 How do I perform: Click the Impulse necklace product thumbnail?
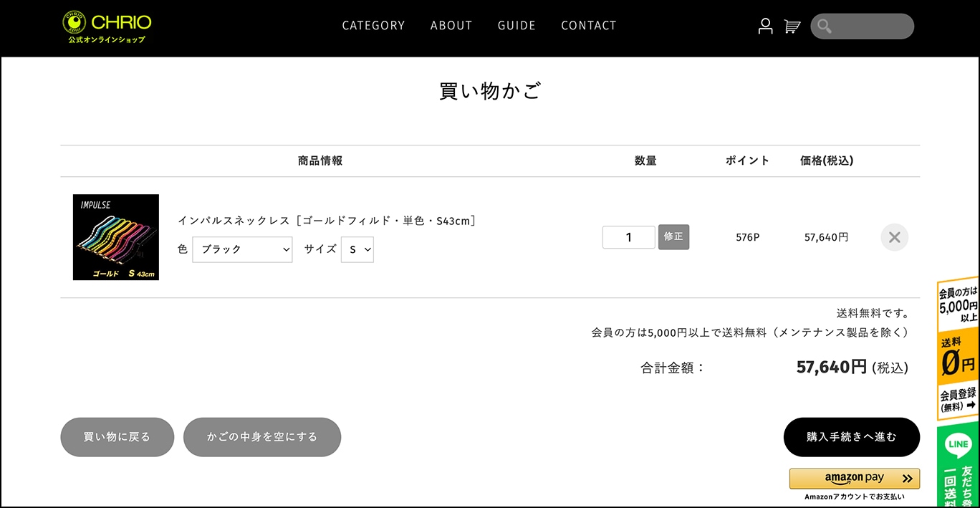tap(116, 237)
